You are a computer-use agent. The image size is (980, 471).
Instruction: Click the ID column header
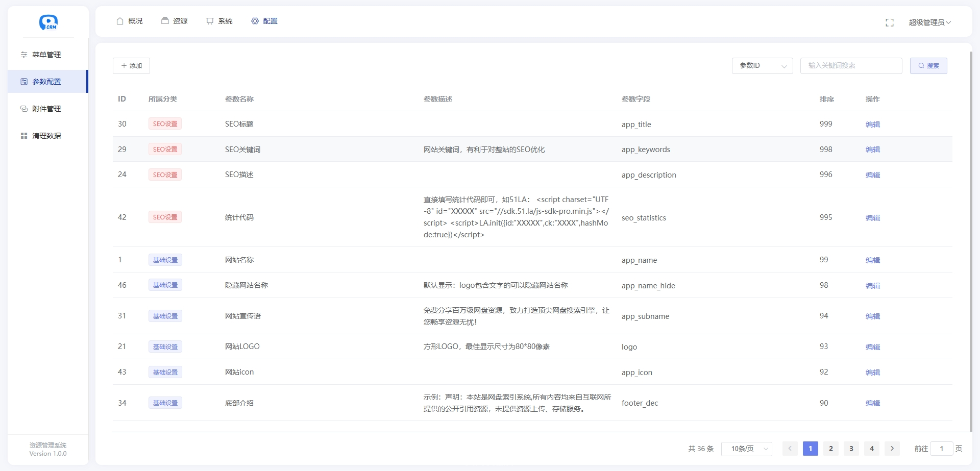coord(122,99)
